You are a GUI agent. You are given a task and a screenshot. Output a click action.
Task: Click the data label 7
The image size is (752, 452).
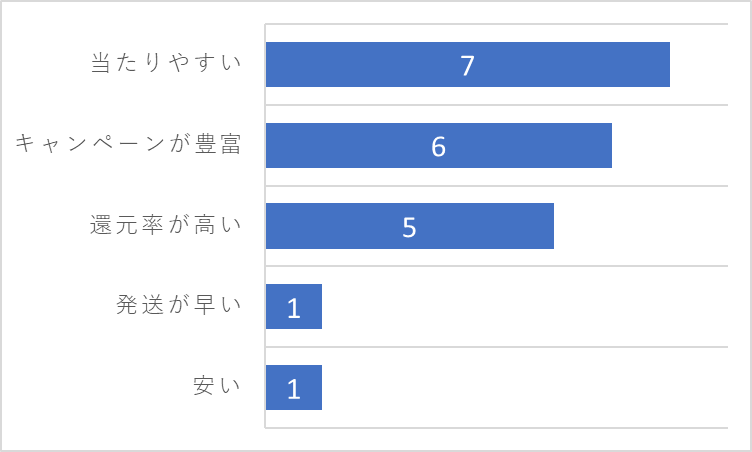[468, 66]
